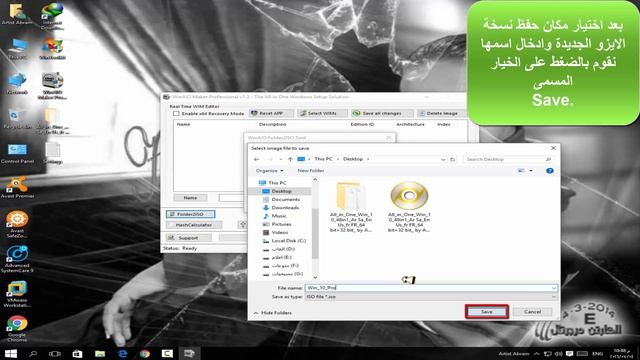Click Support button in WinAIO window
The width and height of the screenshot is (640, 360).
tap(188, 238)
